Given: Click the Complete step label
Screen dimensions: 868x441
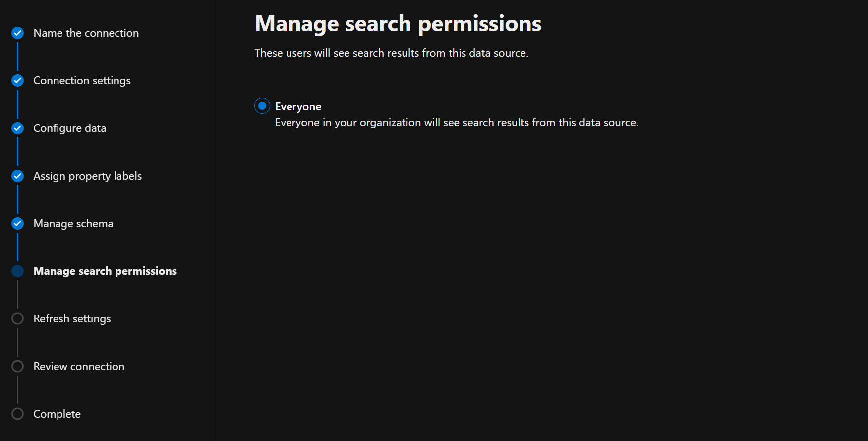Looking at the screenshot, I should coord(57,414).
